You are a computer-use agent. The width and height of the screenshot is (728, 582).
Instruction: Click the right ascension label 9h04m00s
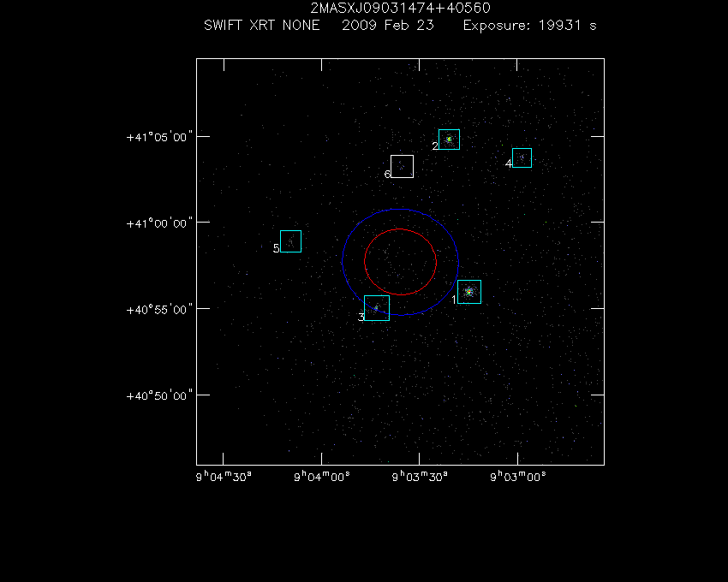click(x=322, y=476)
